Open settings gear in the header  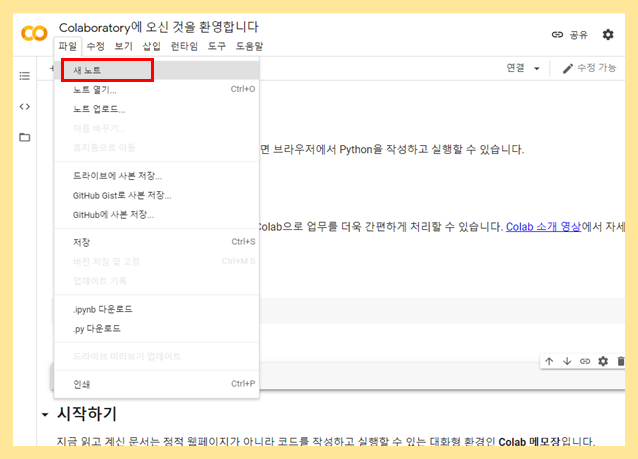pyautogui.click(x=608, y=35)
